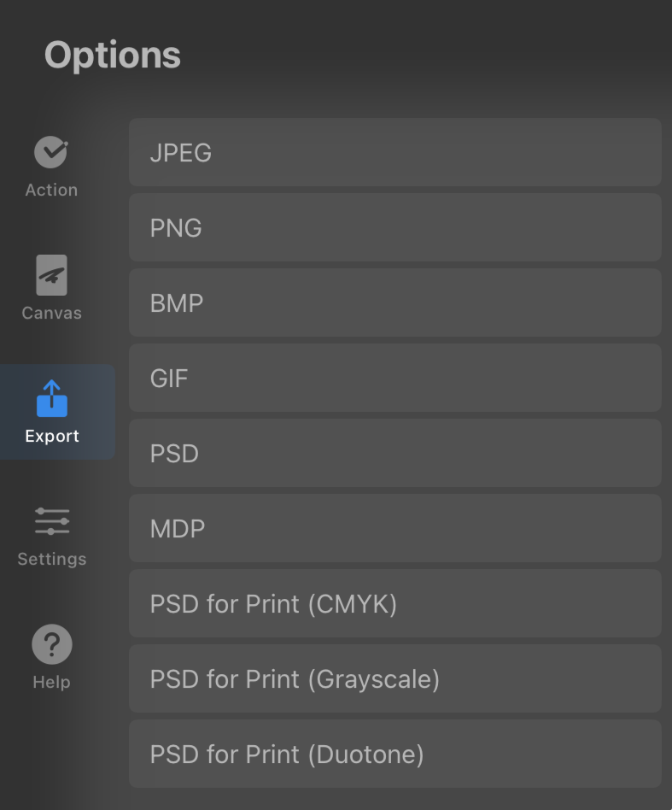The height and width of the screenshot is (810, 672).
Task: Choose PSD for Print (Grayscale)
Action: coord(395,678)
